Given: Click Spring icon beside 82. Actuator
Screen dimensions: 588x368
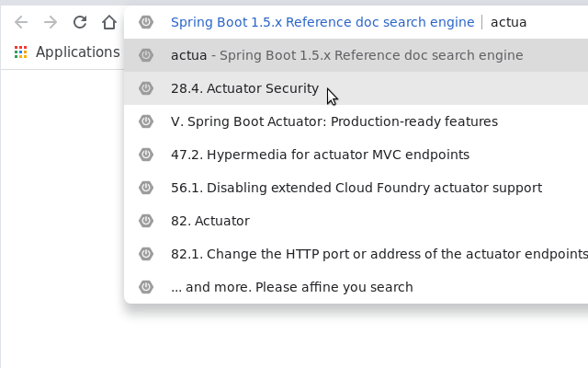Looking at the screenshot, I should pos(145,221).
